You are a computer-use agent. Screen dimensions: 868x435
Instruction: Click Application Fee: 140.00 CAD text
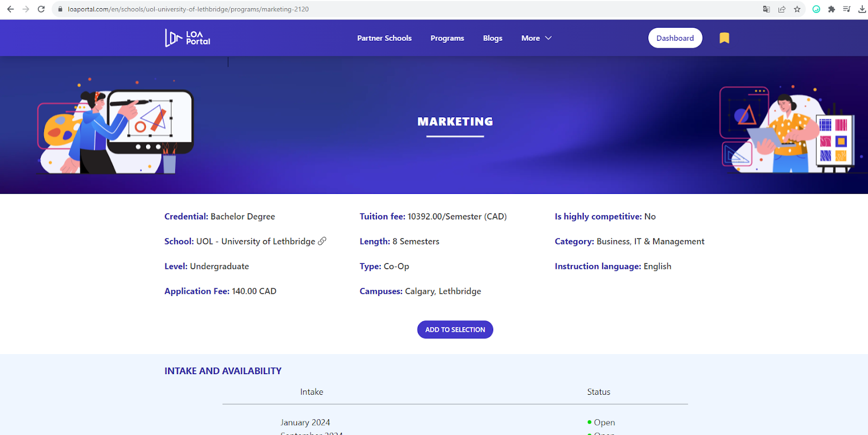[x=220, y=291]
